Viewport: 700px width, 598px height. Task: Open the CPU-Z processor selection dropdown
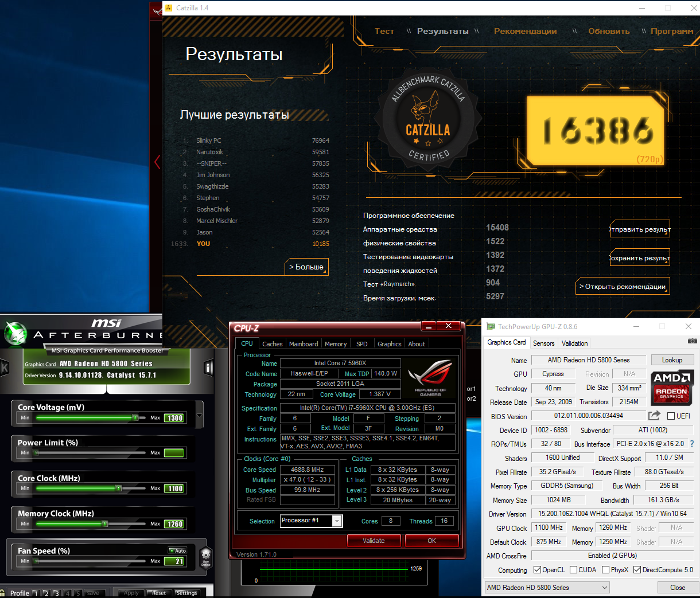click(337, 521)
